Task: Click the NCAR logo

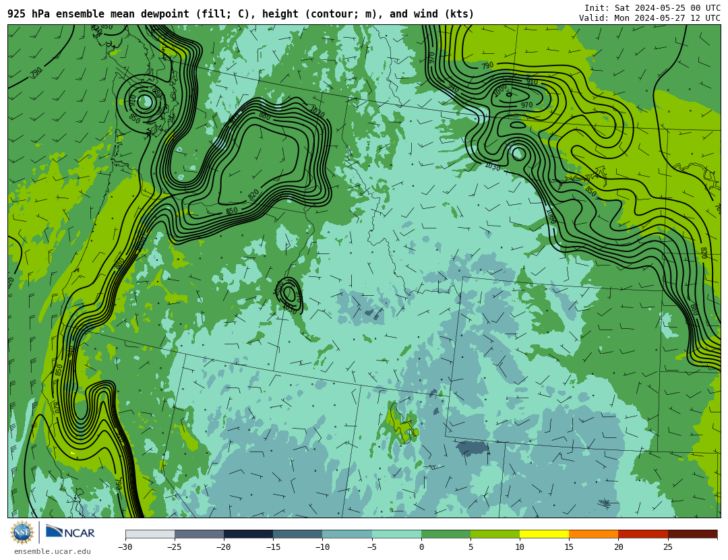Action: 70,532
